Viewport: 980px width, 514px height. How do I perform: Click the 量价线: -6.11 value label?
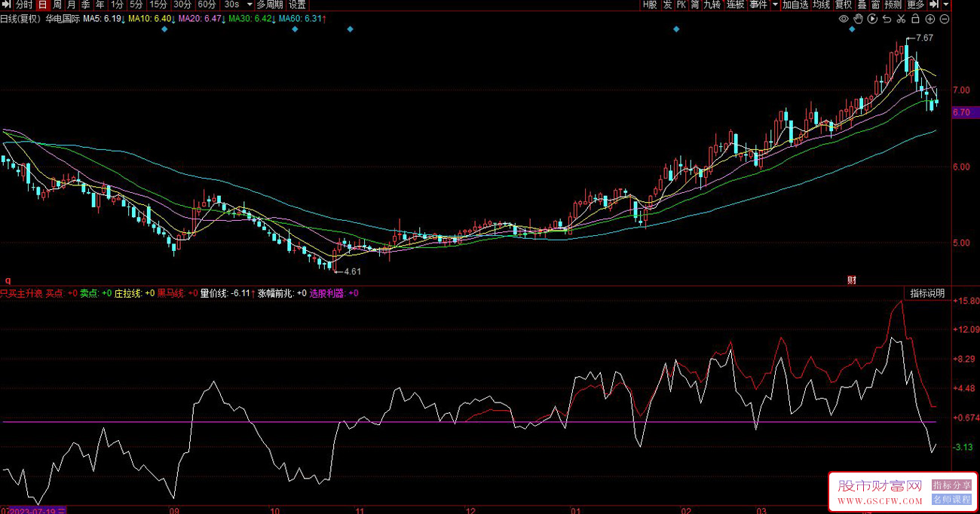coord(225,293)
